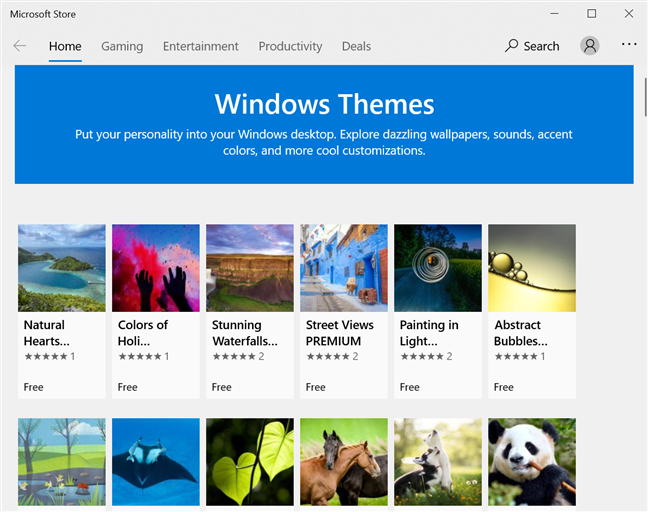Maximize the Microsoft Store window

point(592,14)
